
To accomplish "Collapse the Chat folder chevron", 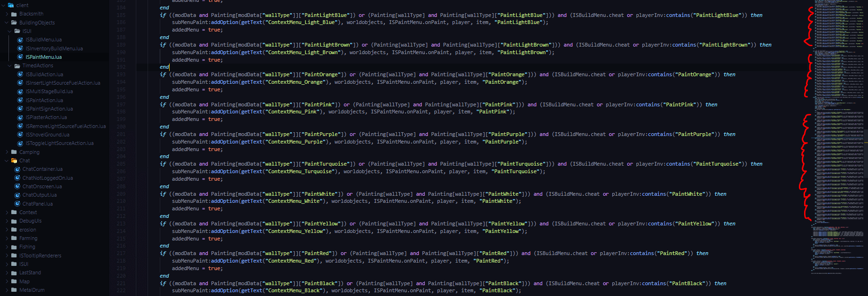I will [x=7, y=160].
